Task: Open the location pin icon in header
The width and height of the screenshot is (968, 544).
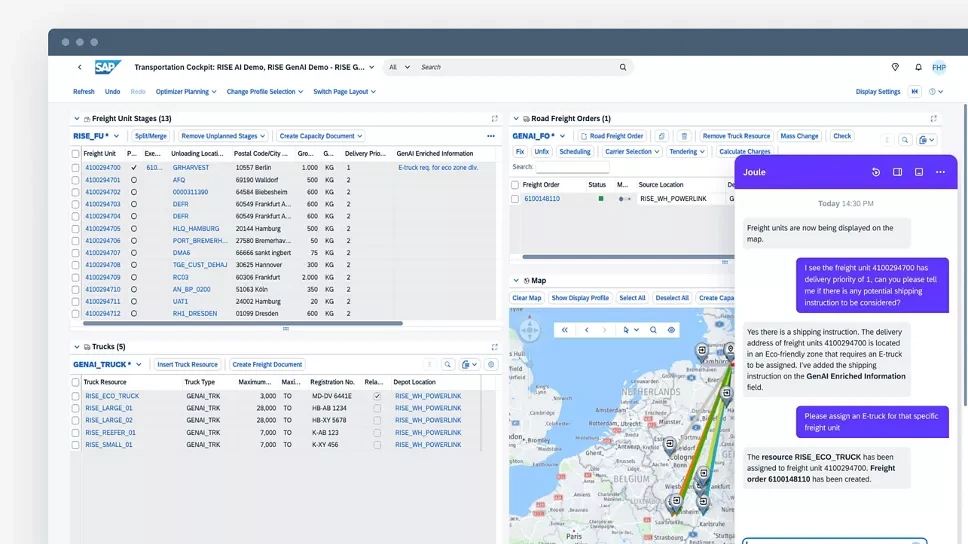Action: [895, 67]
